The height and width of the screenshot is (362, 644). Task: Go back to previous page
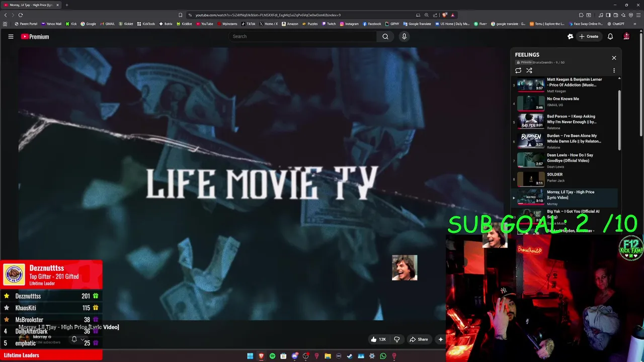pos(6,15)
